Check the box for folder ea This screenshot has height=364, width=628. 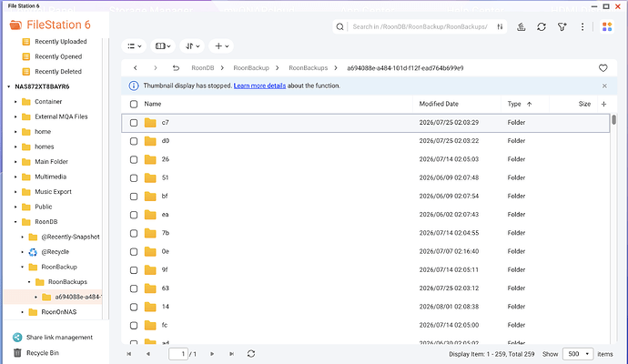[134, 215]
